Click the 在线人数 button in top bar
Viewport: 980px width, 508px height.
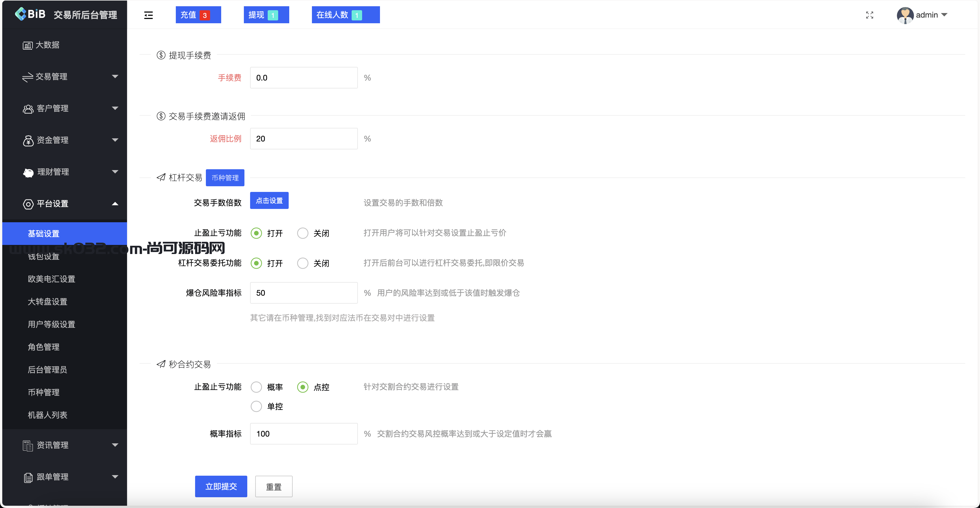click(x=346, y=15)
